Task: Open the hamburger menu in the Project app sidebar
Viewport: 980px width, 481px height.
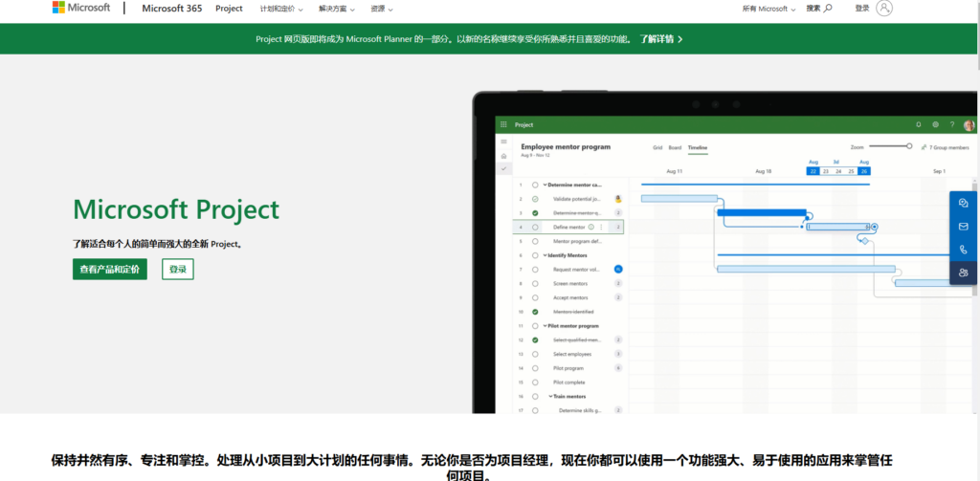Action: tap(503, 142)
